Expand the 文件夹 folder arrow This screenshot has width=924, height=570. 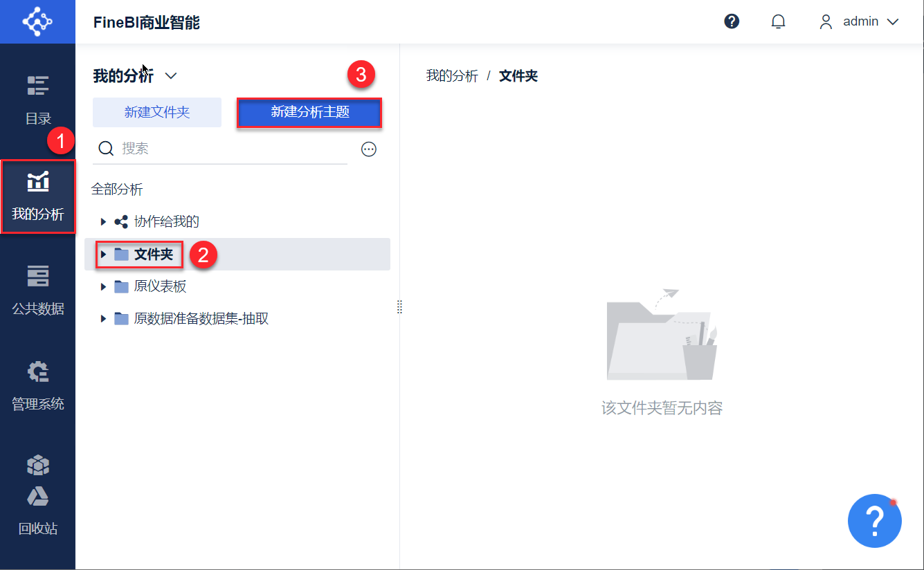pyautogui.click(x=103, y=255)
